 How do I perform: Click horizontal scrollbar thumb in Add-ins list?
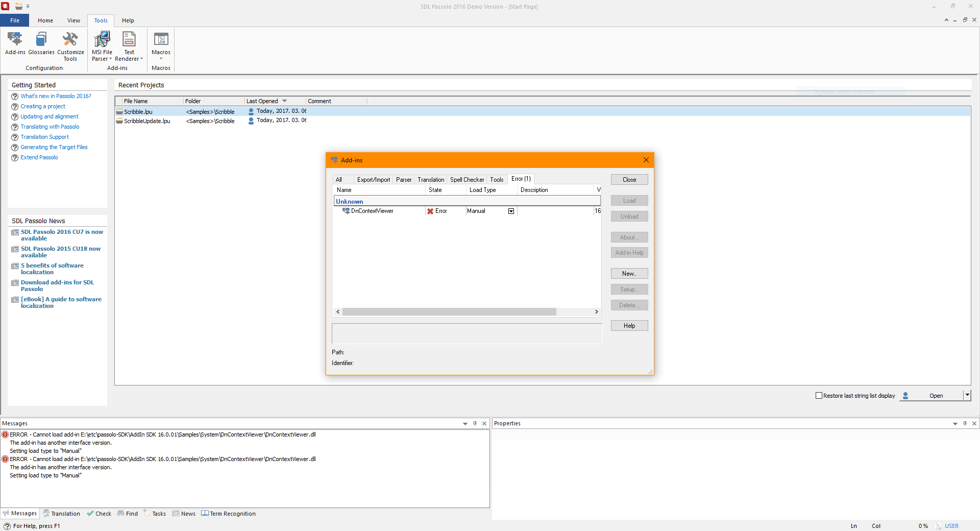click(x=449, y=312)
